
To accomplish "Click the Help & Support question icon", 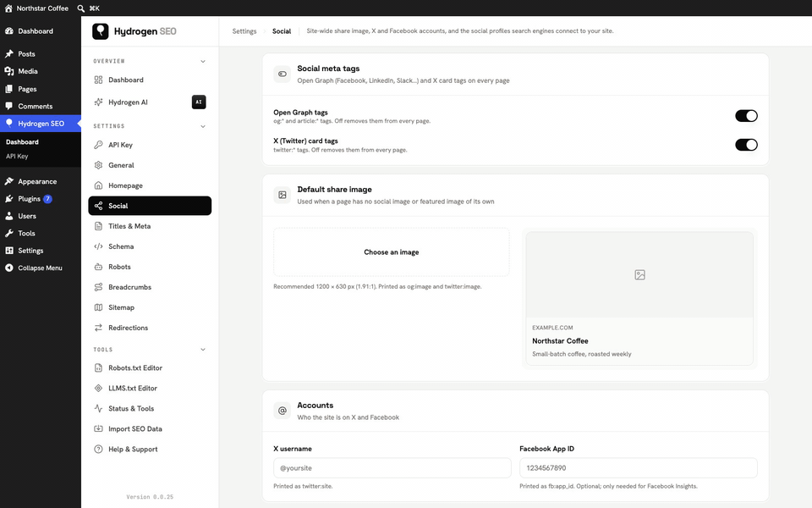I will (x=98, y=449).
